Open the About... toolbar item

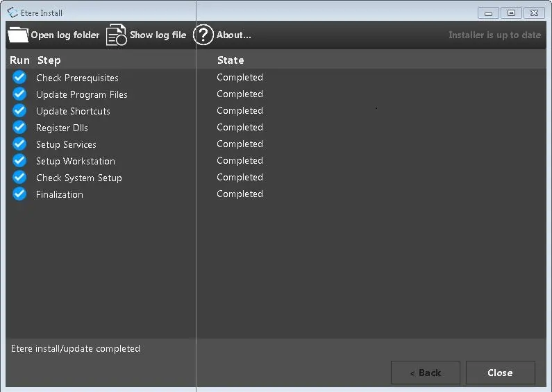point(233,35)
